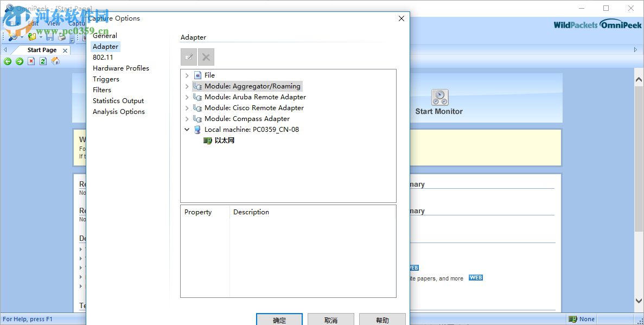Open the Filters options page

click(102, 90)
